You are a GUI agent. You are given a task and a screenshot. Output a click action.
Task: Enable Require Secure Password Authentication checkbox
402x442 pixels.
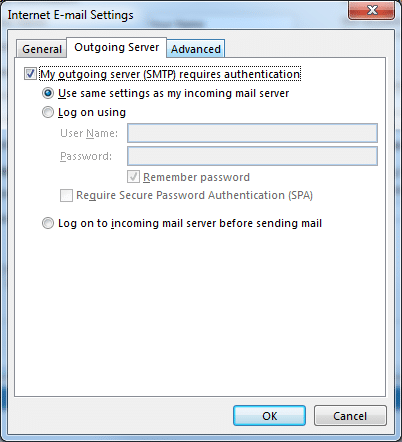pyautogui.click(x=66, y=195)
